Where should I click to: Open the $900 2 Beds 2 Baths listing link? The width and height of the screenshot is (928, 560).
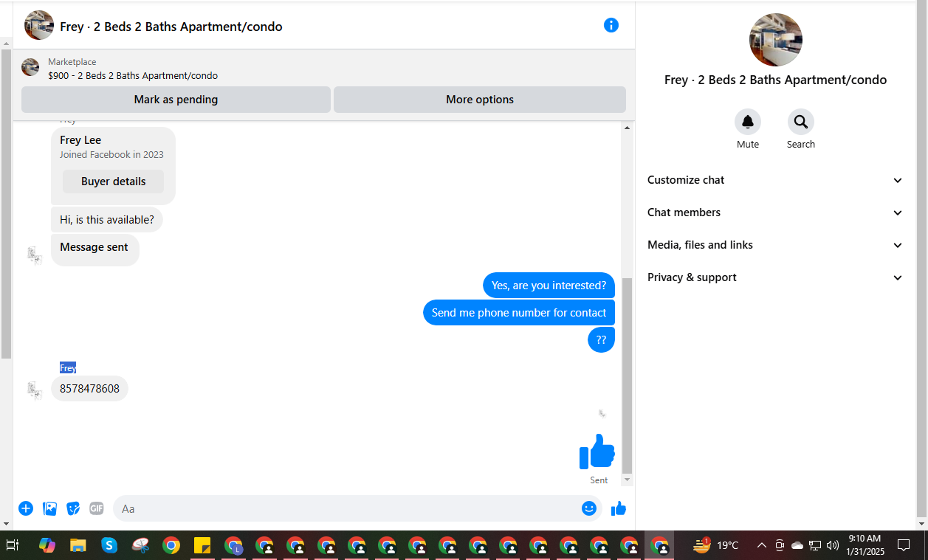(x=133, y=75)
